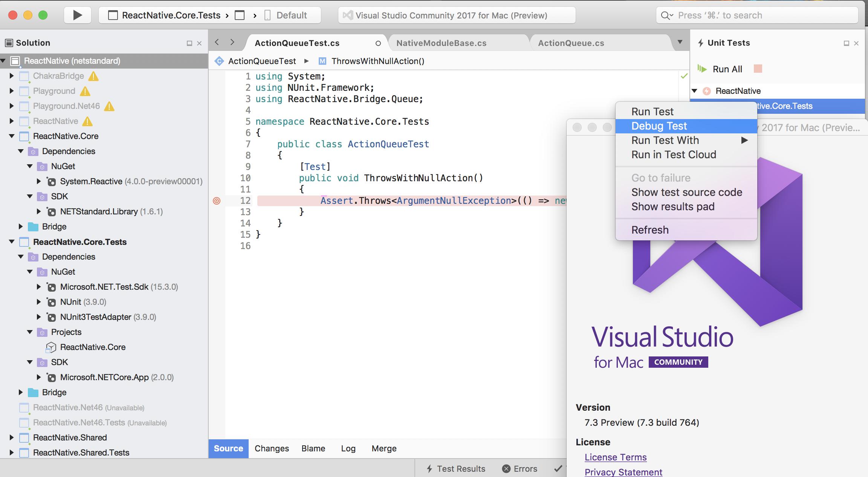Click the Solution pad maximize icon

[189, 43]
